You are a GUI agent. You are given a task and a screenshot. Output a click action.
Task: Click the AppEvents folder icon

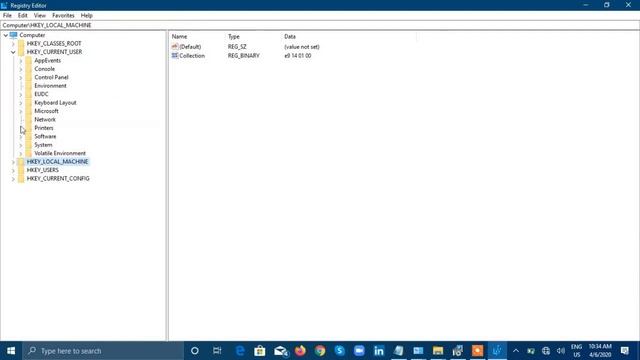tap(28, 60)
